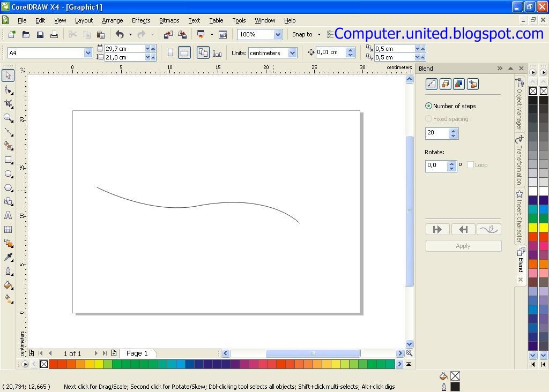Activate the Zoom tool
The width and height of the screenshot is (549, 392).
pyautogui.click(x=8, y=118)
